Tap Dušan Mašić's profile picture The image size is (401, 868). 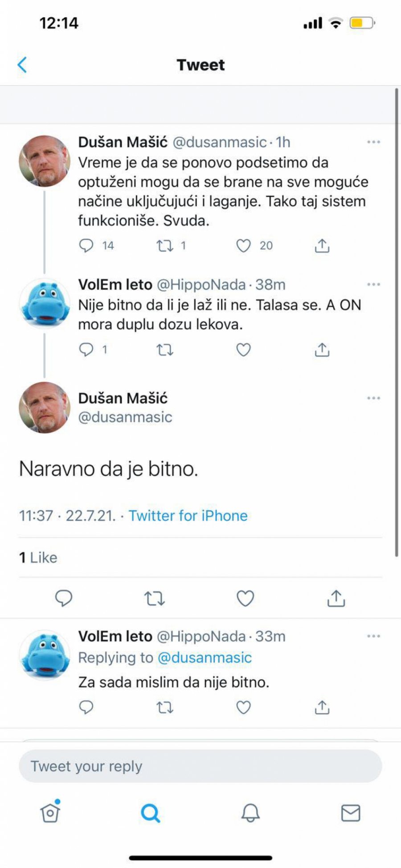pyautogui.click(x=45, y=161)
